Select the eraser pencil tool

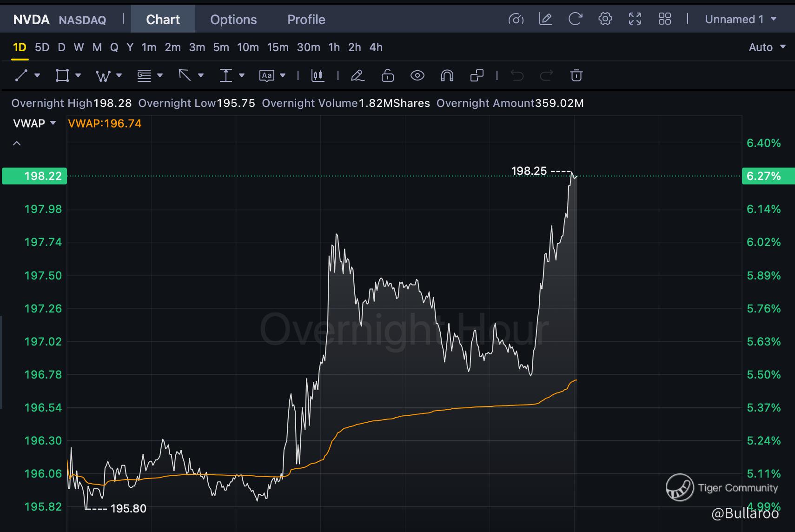pyautogui.click(x=358, y=75)
